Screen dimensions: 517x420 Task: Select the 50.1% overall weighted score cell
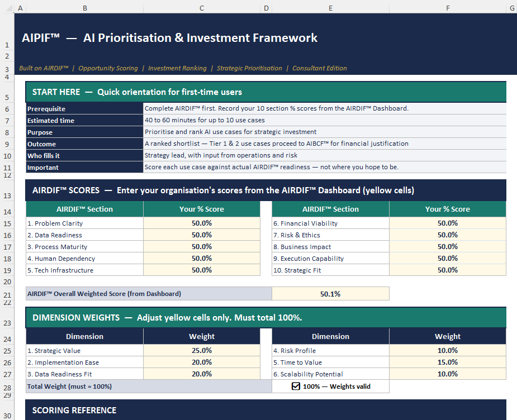(x=330, y=294)
